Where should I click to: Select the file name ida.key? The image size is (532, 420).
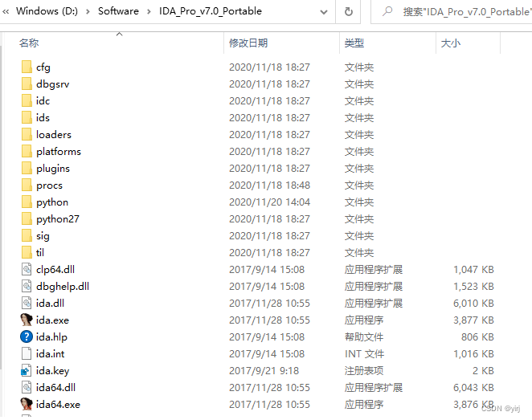52,371
